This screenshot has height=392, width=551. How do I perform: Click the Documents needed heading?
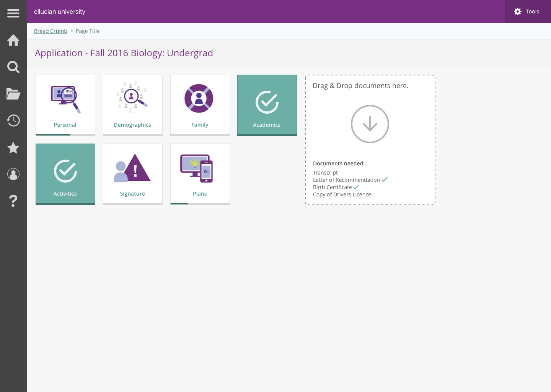pyautogui.click(x=339, y=163)
